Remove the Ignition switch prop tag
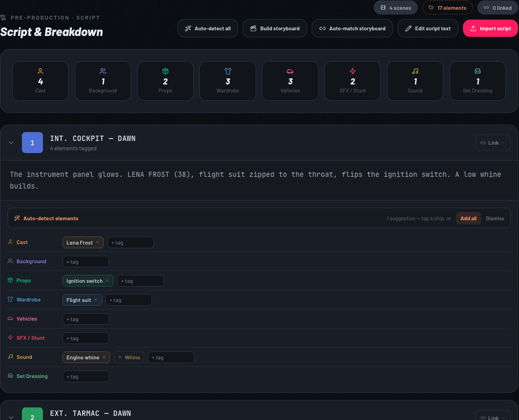 pos(108,280)
